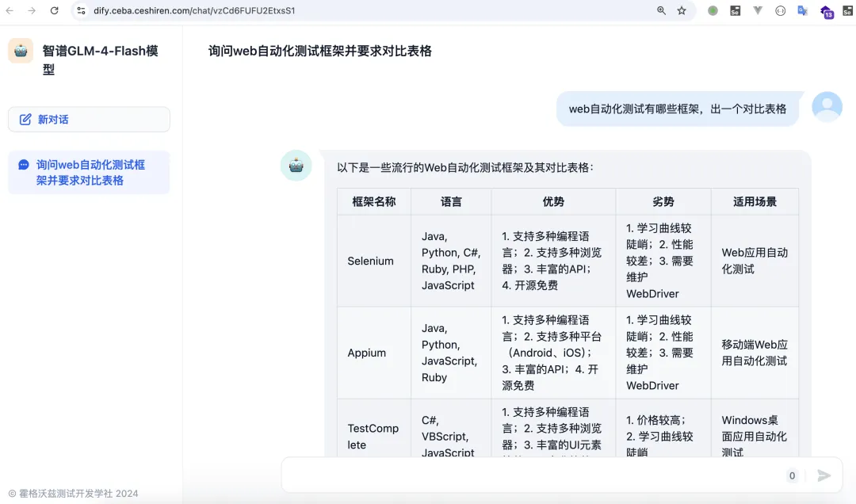Screen dimensions: 856x504
Task: Click the Selenium cell in the table
Action: tap(374, 261)
